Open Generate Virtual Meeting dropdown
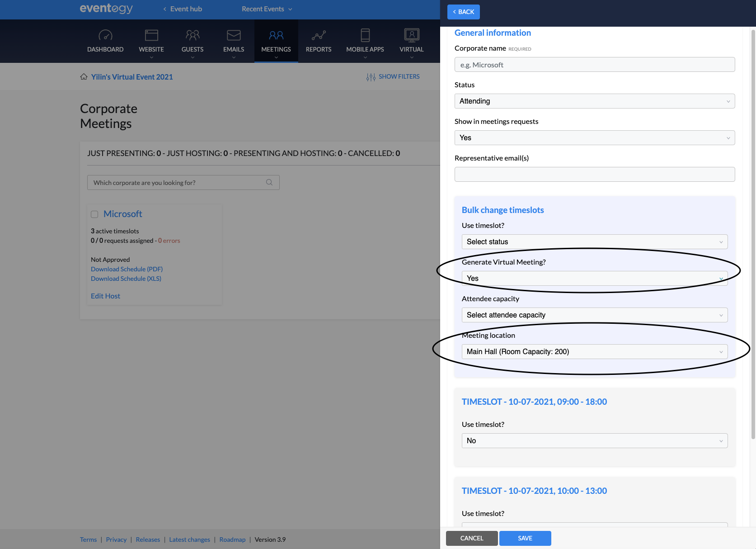756x549 pixels. (595, 278)
